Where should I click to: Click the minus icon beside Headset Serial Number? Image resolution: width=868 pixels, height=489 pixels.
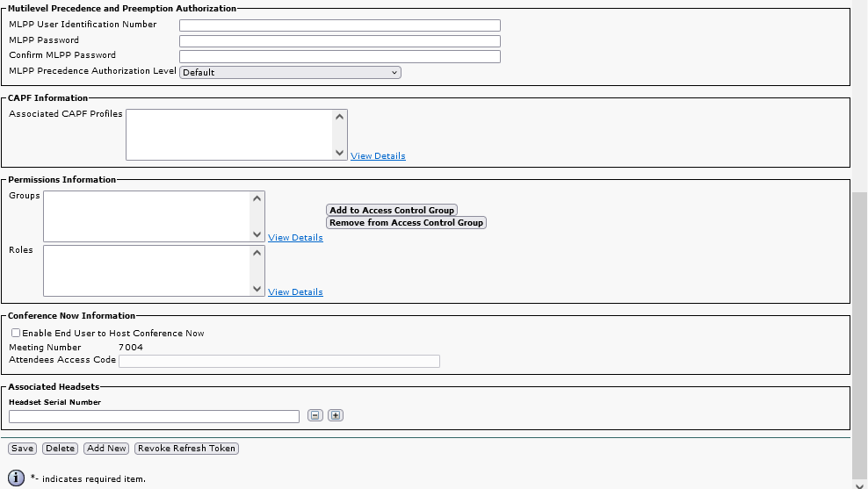(315, 415)
